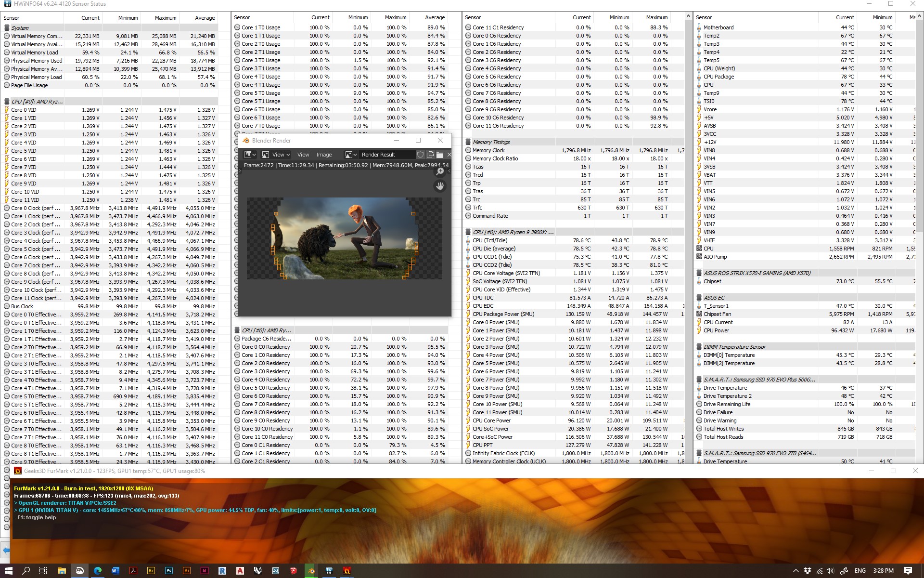
Task: Open the Image menu in Blender Render
Action: click(324, 155)
